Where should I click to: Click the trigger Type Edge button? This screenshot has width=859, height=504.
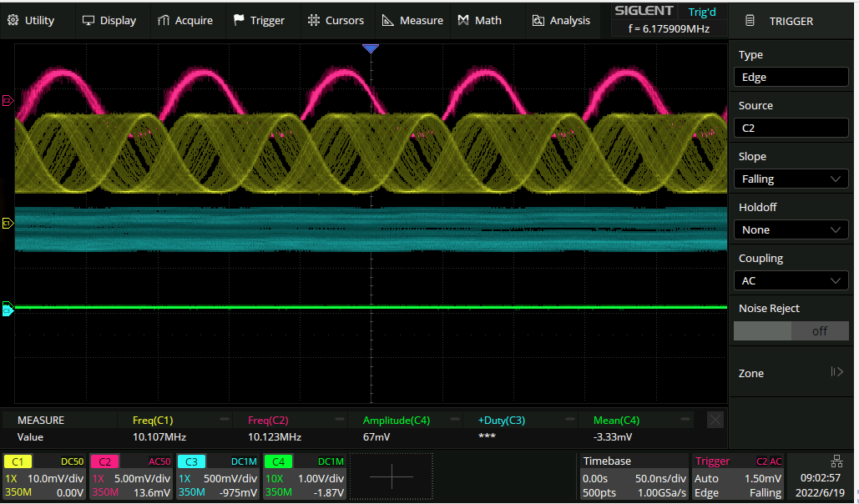click(791, 77)
